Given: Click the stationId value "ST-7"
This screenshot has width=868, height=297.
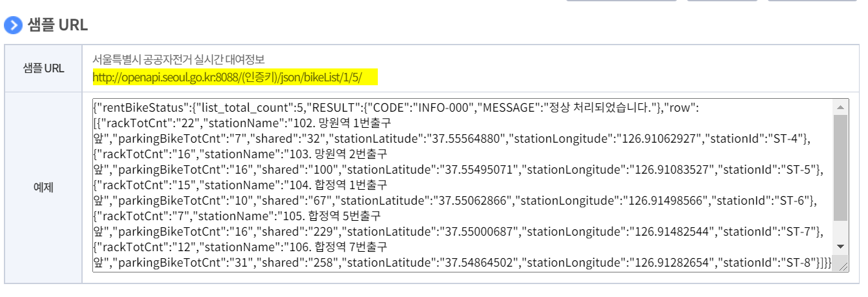Looking at the screenshot, I should pyautogui.click(x=796, y=231).
